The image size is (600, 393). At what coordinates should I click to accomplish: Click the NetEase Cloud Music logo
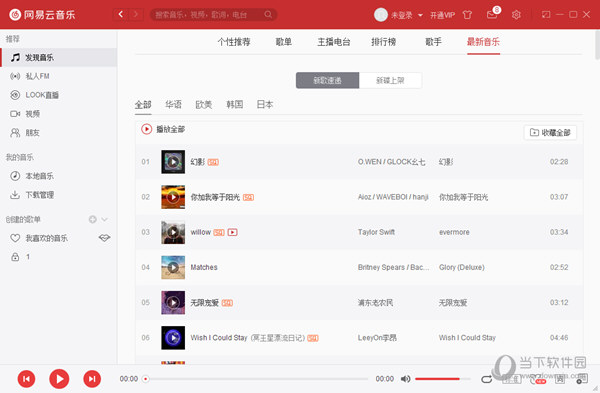tap(42, 15)
